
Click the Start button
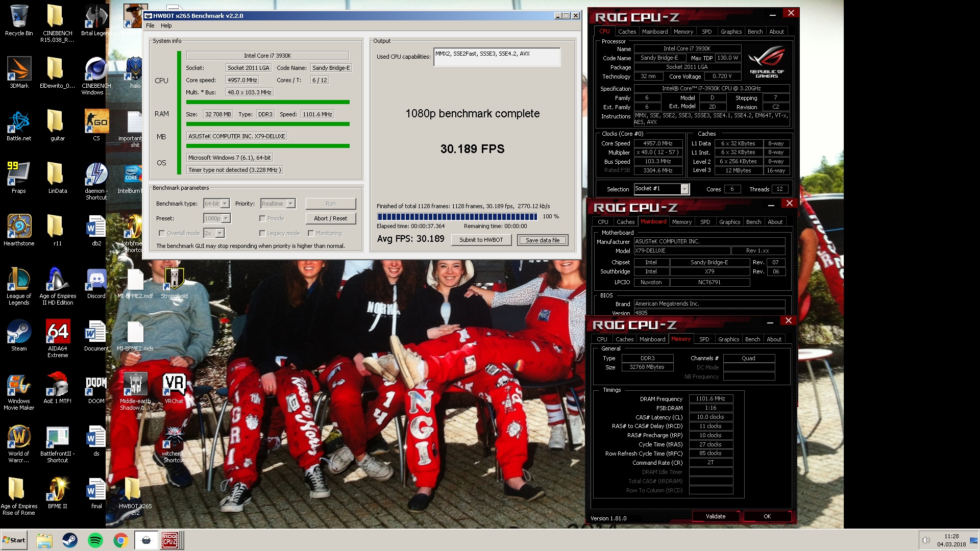pos(14,540)
